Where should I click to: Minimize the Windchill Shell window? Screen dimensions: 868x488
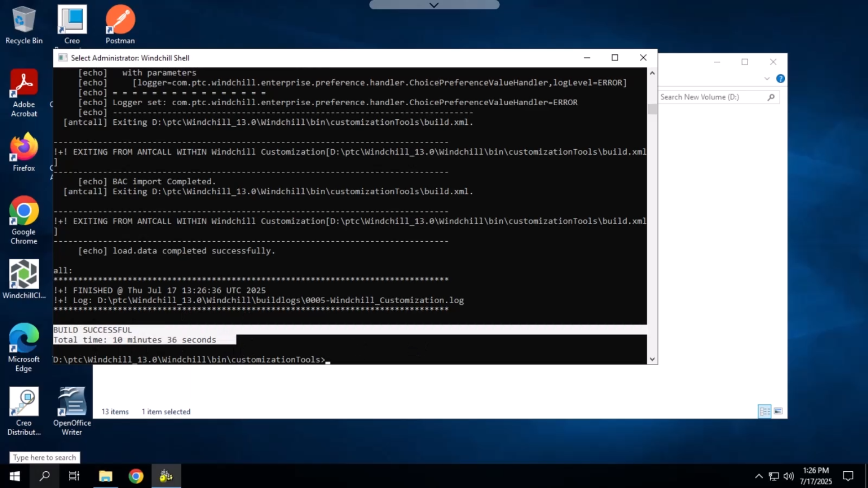pos(587,58)
